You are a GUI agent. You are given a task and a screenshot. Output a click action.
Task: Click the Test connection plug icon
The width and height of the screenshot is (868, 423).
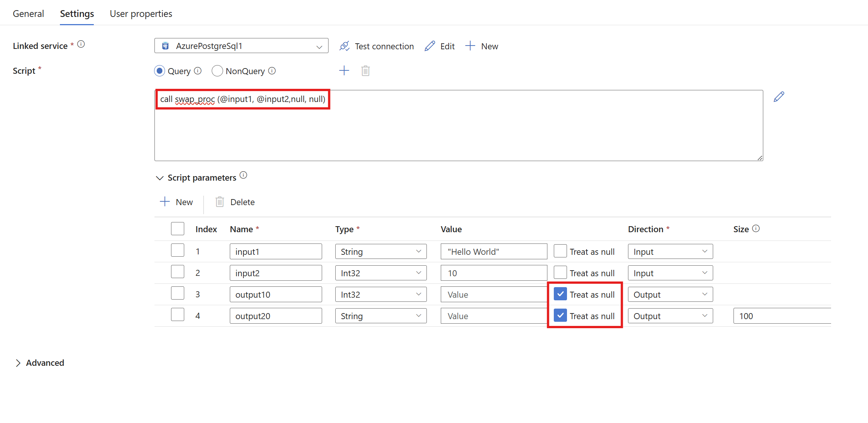click(x=344, y=46)
